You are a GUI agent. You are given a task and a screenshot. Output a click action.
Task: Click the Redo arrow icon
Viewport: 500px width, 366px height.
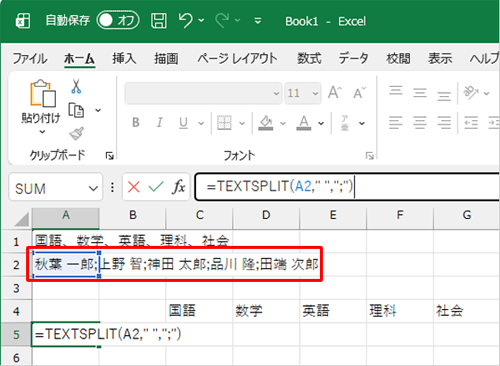(222, 20)
